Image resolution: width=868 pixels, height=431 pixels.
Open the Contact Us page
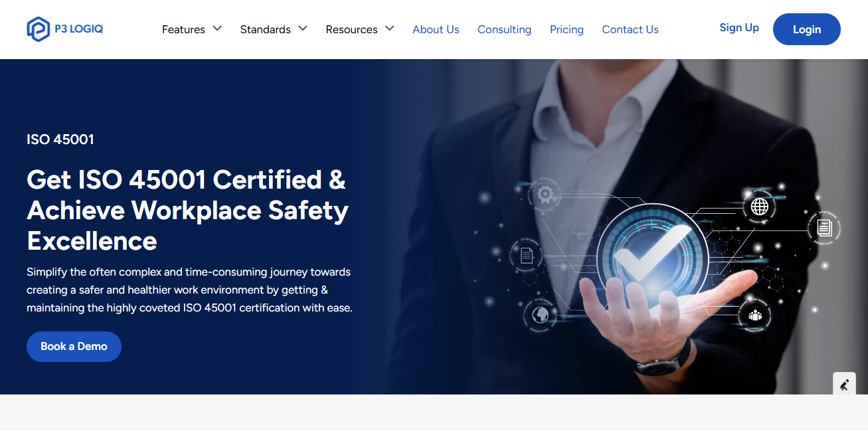(x=630, y=29)
